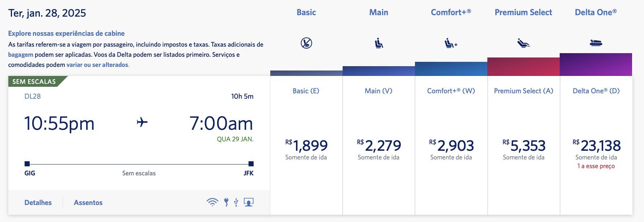Open 'Explore nossas experiências de cabine' link

click(66, 33)
